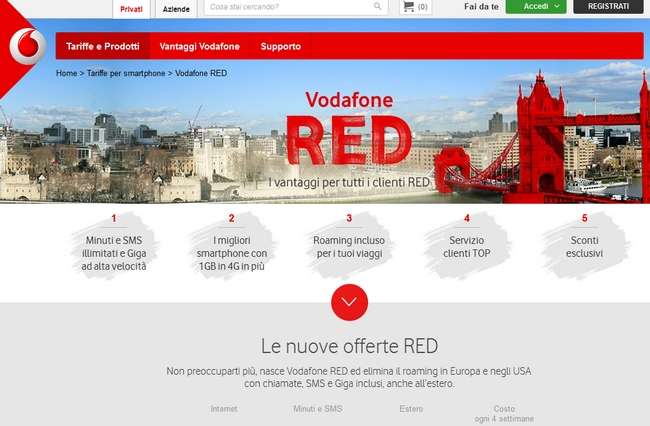Click the Vodafone logo icon
Image resolution: width=650 pixels, height=426 pixels.
[x=27, y=46]
